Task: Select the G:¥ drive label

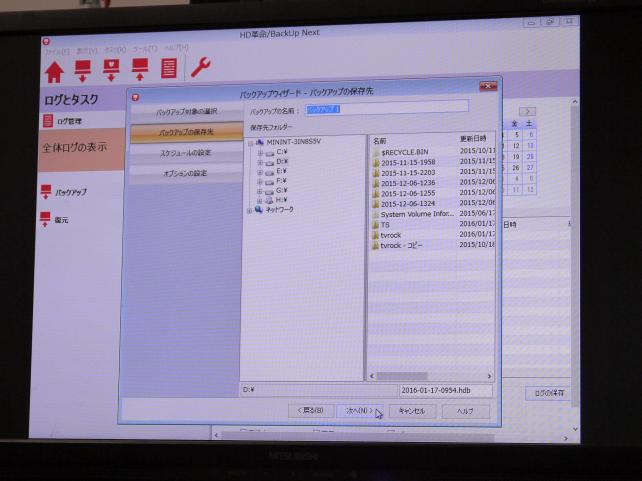Action: click(282, 190)
